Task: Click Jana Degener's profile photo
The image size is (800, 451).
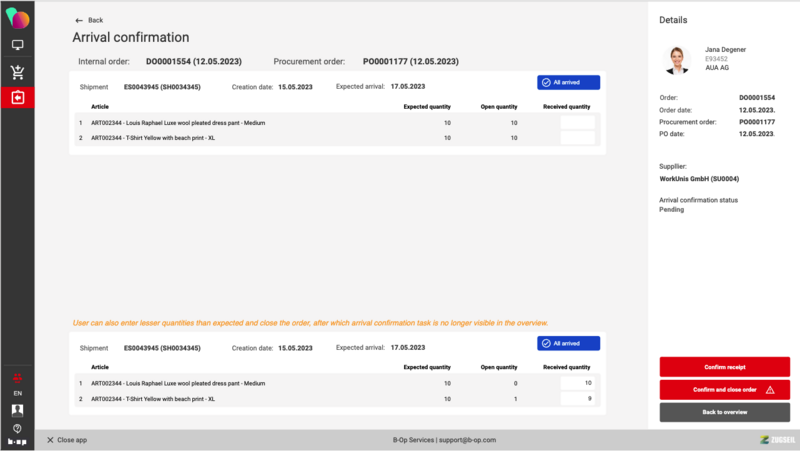Action: click(677, 60)
